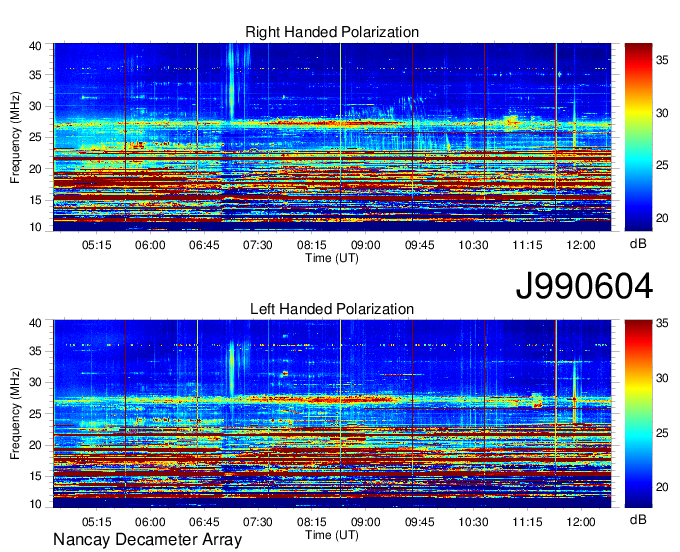
Task: Click the 09:00 time tick of Right Handed plot
Action: [x=366, y=245]
